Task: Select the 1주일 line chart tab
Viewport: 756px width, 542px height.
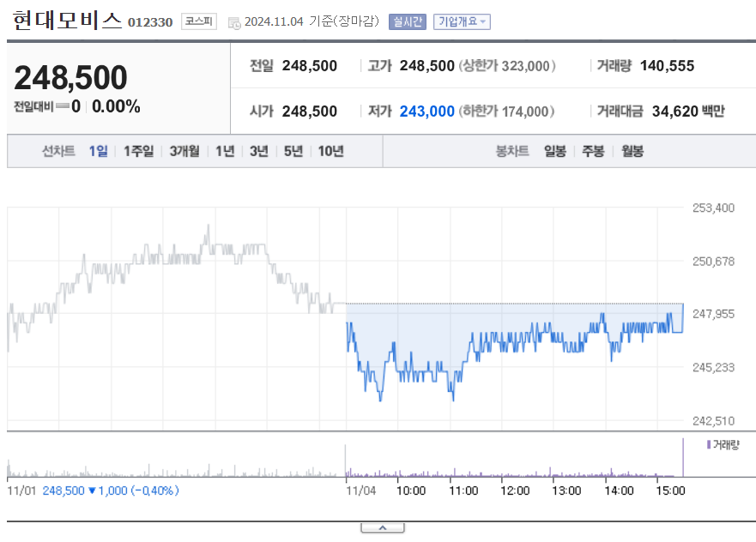Action: click(138, 151)
